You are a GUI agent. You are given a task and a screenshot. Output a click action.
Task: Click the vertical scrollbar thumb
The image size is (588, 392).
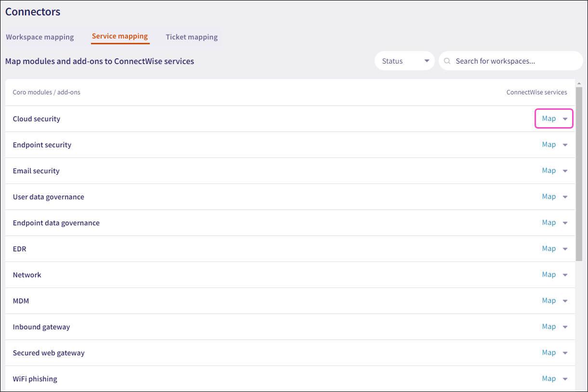[x=579, y=173]
